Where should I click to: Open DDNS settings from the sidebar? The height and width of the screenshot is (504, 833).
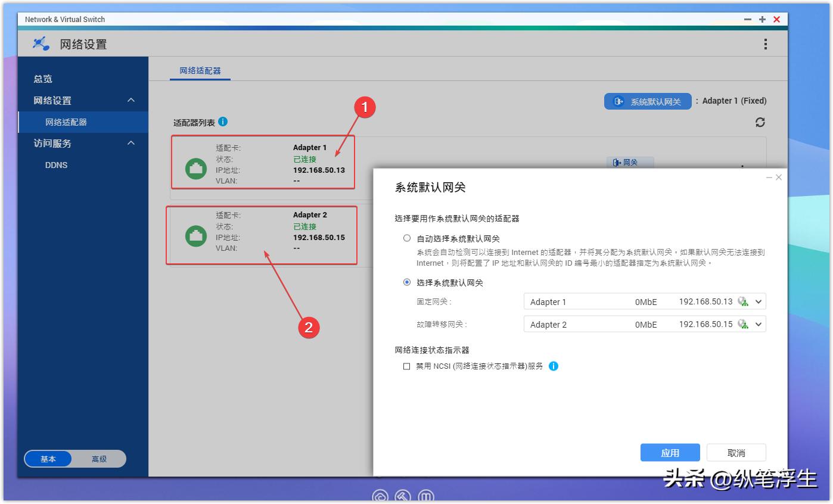(x=57, y=165)
